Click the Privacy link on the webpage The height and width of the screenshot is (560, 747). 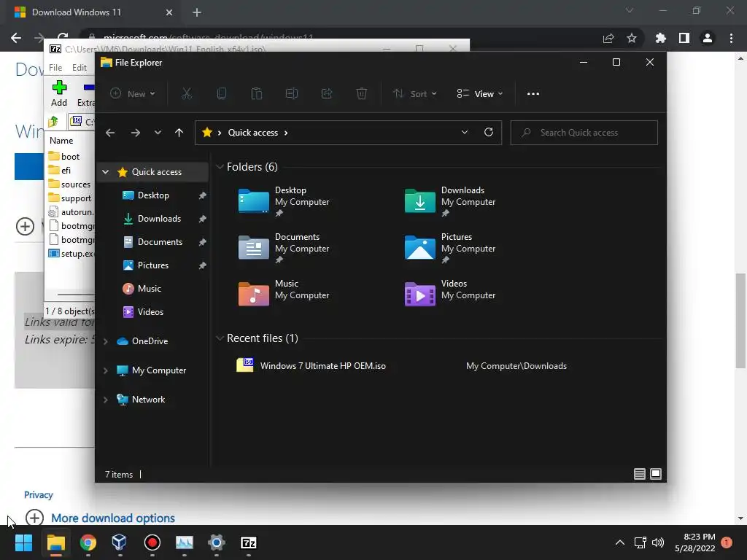coord(38,495)
